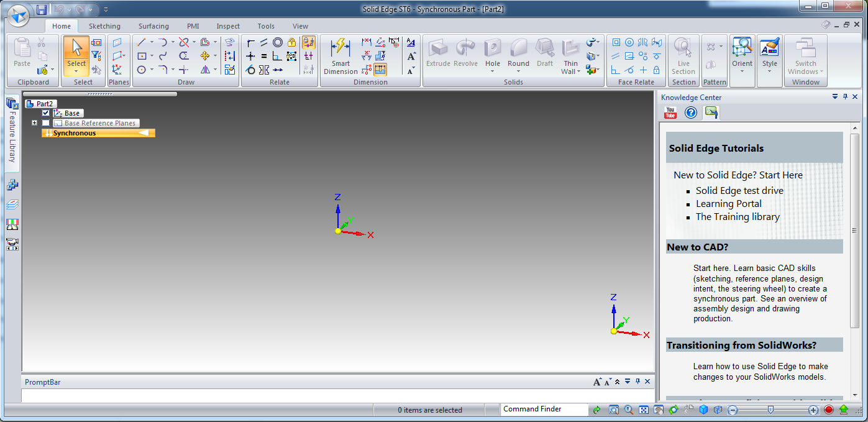Go to the PMI tab
The width and height of the screenshot is (868, 422).
tap(193, 26)
